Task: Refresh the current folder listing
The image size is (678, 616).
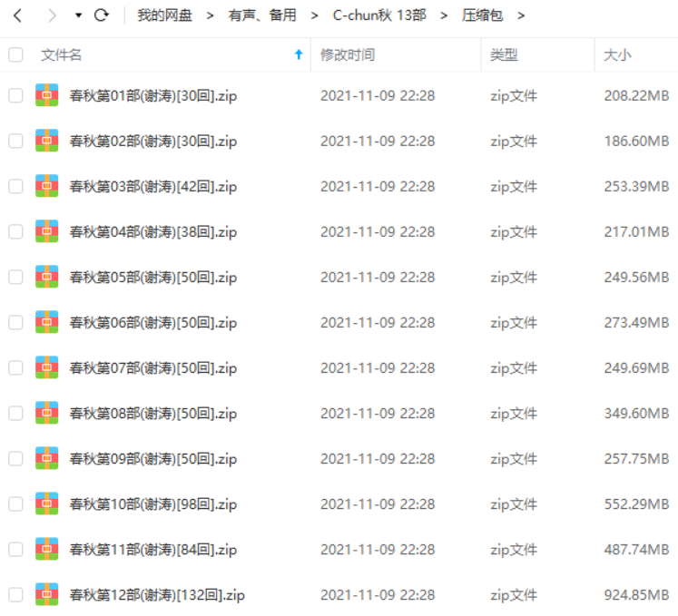Action: (x=102, y=15)
